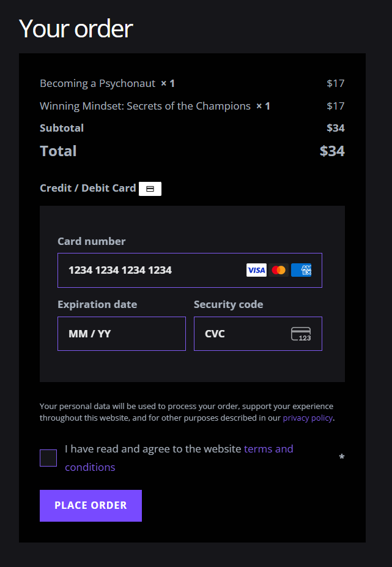
Task: Click the Becoming a Psychonaut item
Action: (x=98, y=83)
